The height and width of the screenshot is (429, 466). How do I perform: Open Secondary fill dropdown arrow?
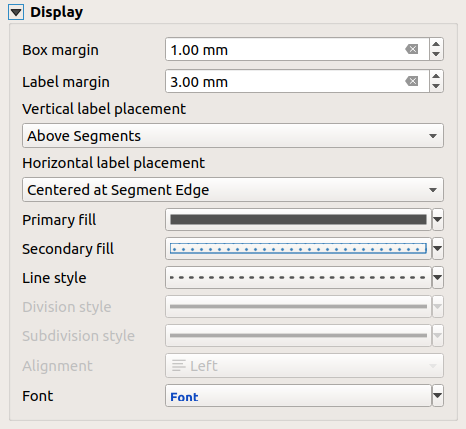[x=438, y=248]
